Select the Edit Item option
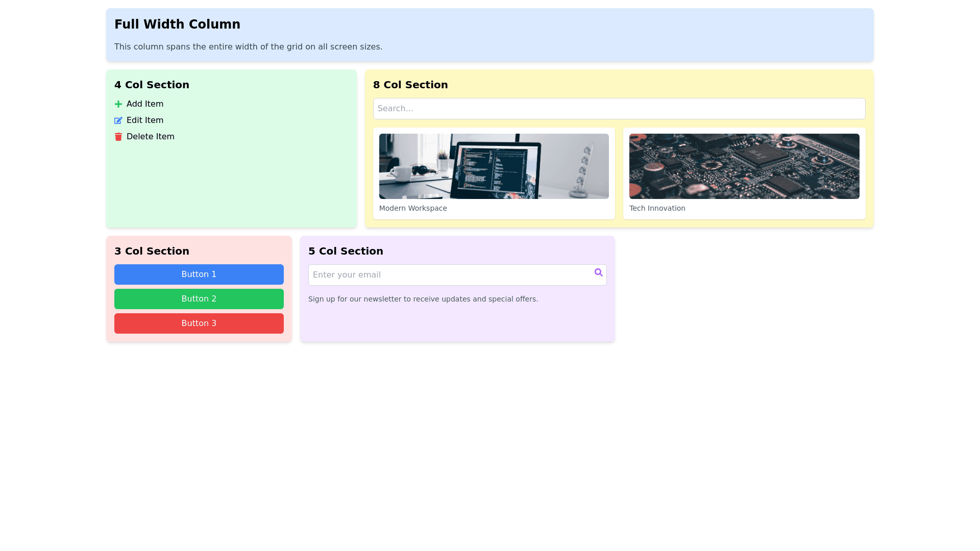Viewport: 980px width, 551px height. [144, 120]
